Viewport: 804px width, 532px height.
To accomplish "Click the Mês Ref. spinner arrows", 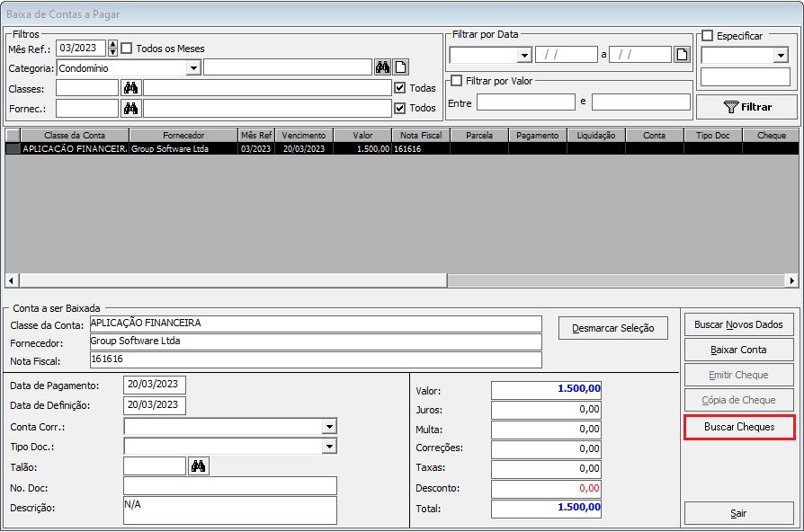I will (112, 49).
